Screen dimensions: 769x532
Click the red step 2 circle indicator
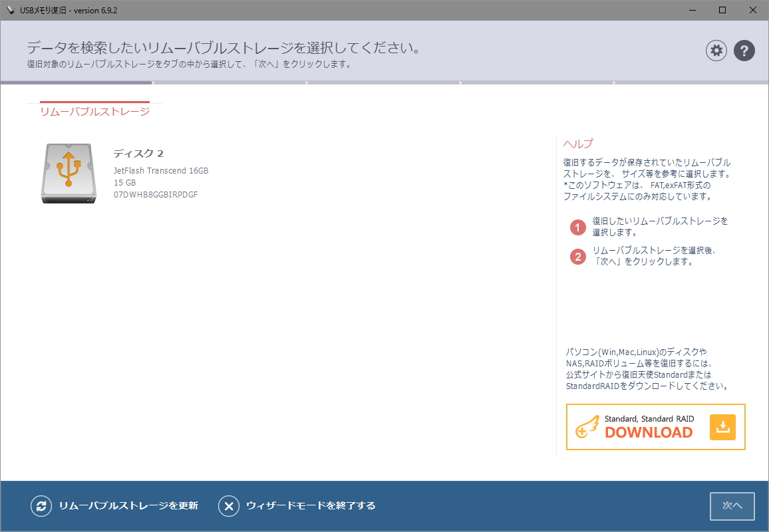pos(577,257)
